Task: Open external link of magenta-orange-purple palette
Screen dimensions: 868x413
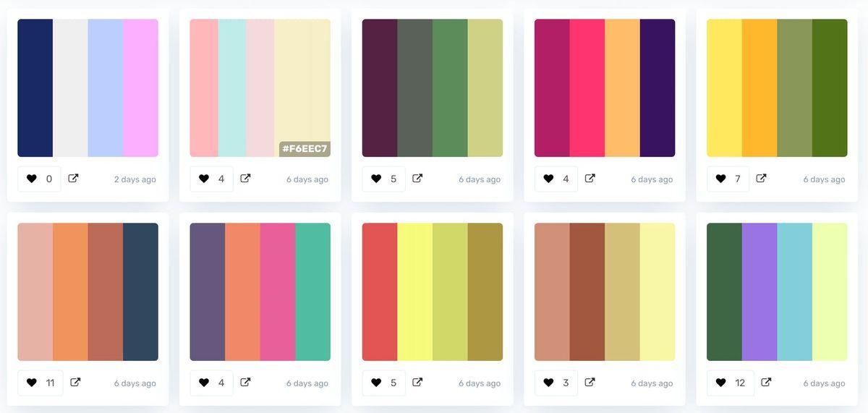Action: (x=590, y=179)
